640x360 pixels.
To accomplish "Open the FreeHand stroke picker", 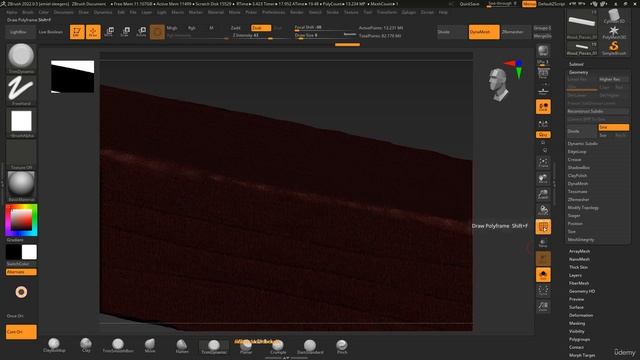I will pyautogui.click(x=21, y=91).
